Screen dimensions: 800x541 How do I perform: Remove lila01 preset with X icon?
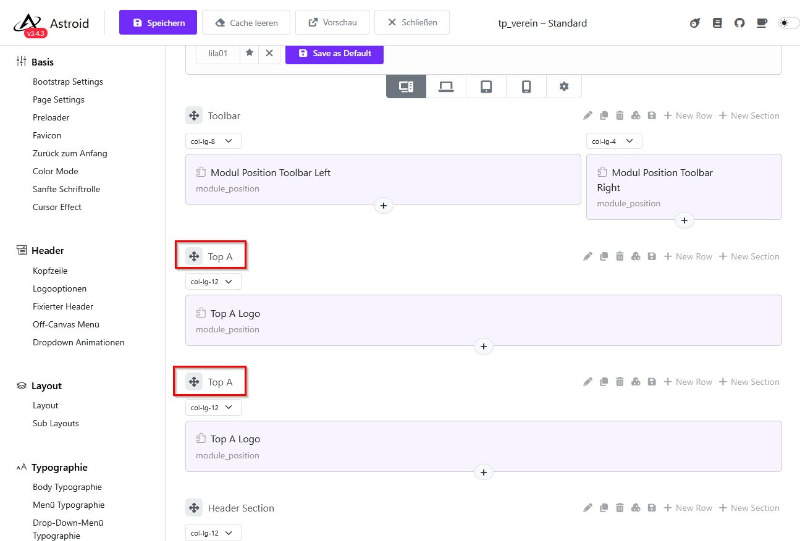pyautogui.click(x=269, y=53)
